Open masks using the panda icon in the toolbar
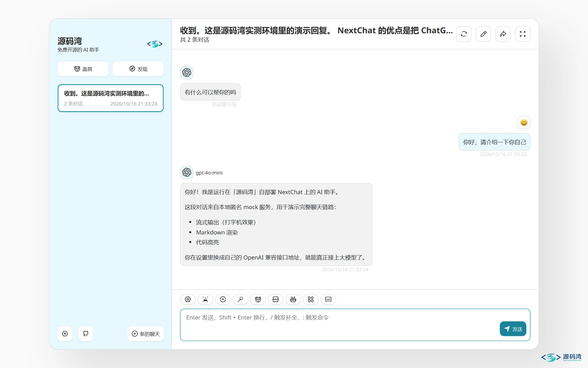Screen dimensions: 588x368 point(258,299)
